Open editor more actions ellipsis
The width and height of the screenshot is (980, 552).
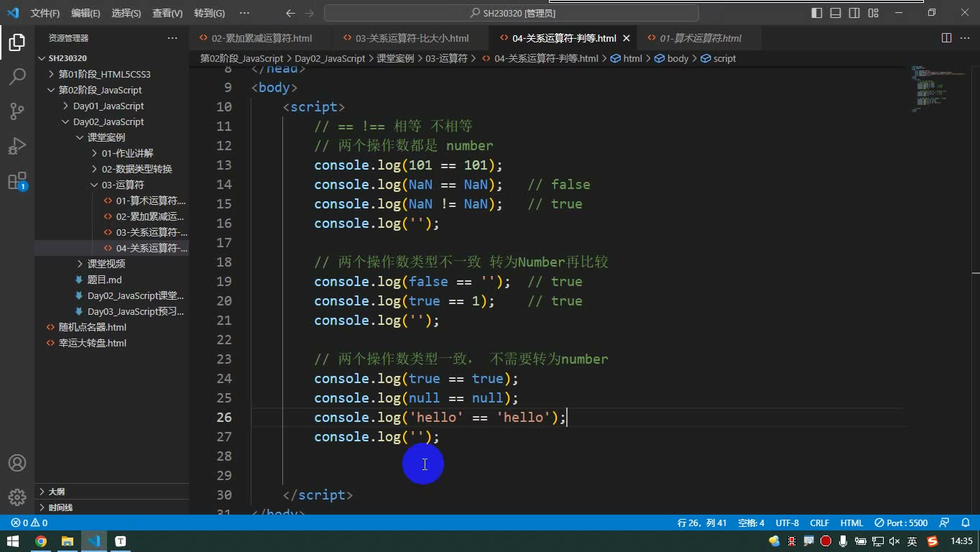coord(965,38)
